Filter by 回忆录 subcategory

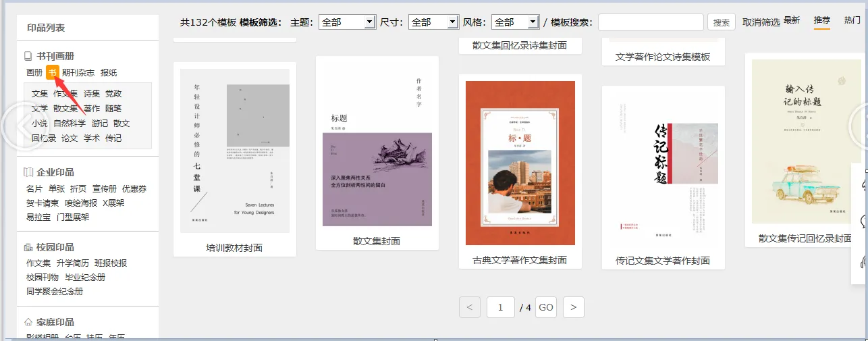44,138
